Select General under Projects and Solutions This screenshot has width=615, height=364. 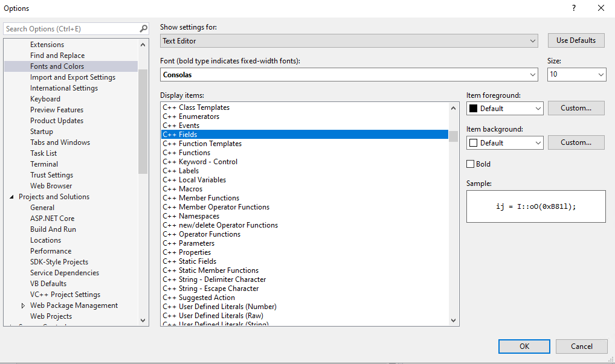pos(42,208)
